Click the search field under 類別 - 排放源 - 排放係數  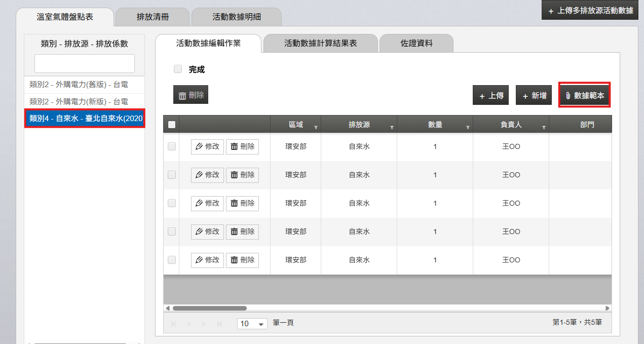85,63
